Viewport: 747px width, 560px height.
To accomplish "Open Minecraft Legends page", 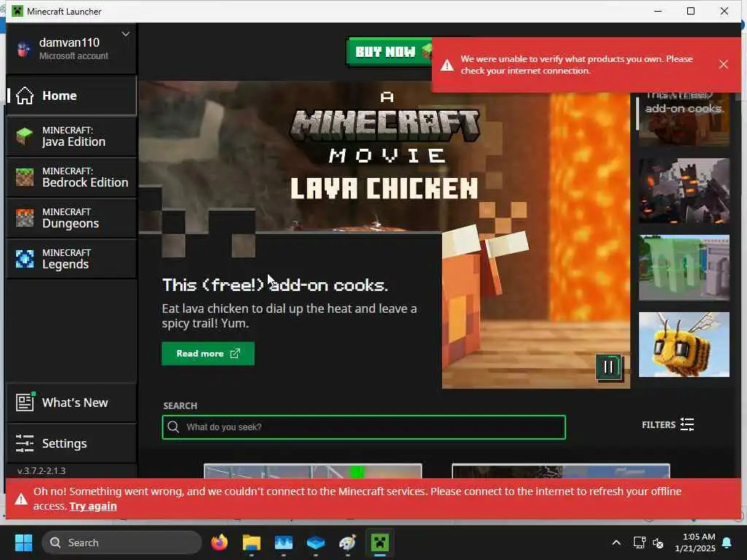I will click(x=71, y=259).
